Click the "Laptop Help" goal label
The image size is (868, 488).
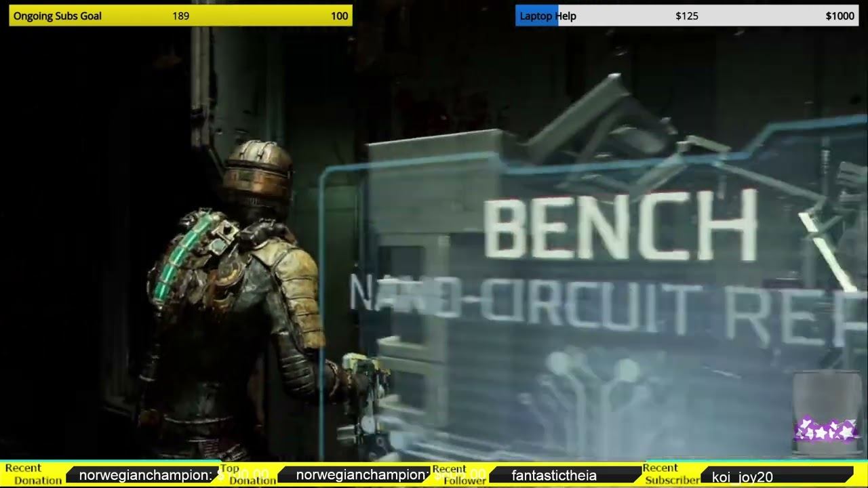pos(548,16)
